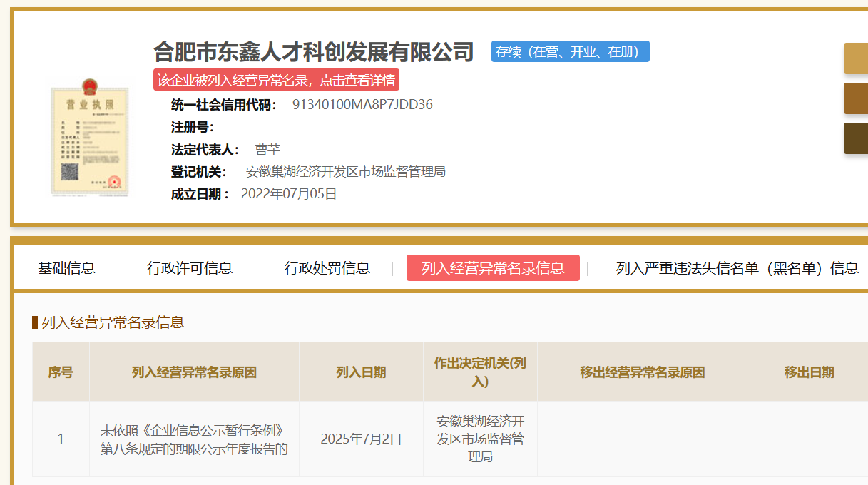Image resolution: width=868 pixels, height=485 pixels.
Task: Click the 序号 column header
Action: tap(61, 372)
